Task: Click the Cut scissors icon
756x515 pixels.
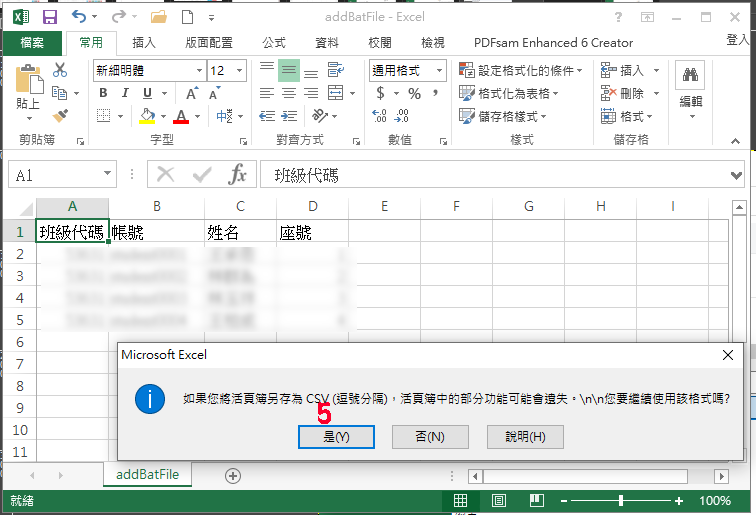Action: [x=60, y=70]
